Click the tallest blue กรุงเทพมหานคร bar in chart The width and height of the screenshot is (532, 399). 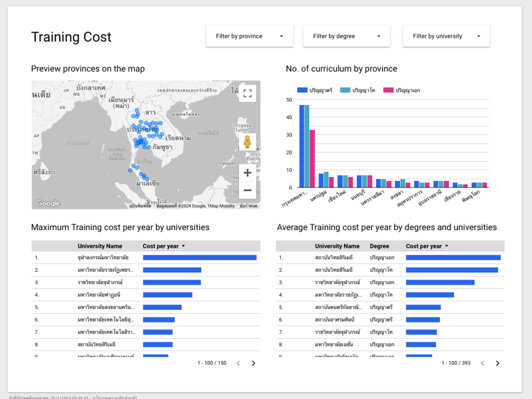pos(302,146)
